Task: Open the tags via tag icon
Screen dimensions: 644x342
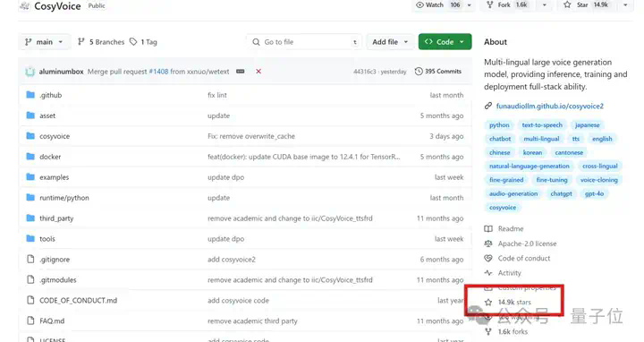Action: [x=133, y=41]
